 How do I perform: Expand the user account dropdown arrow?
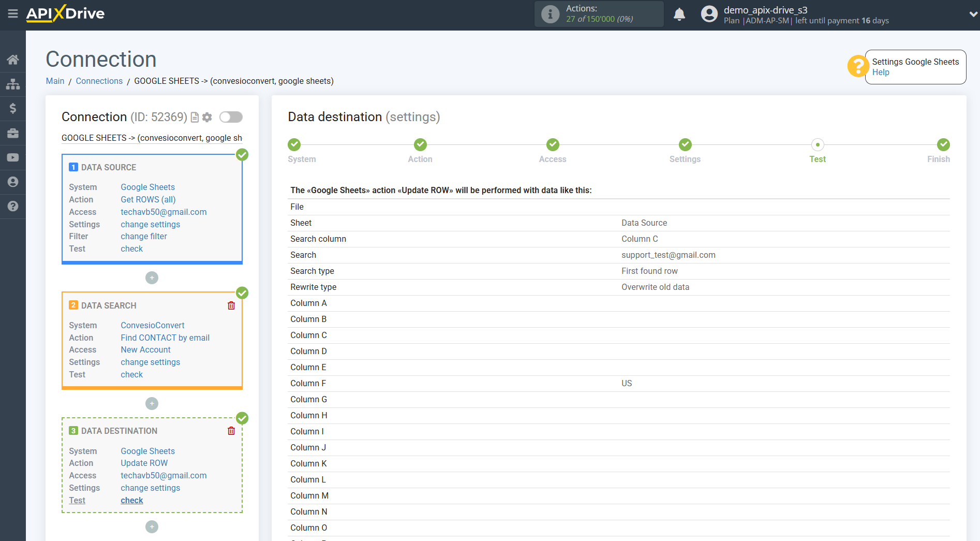click(x=973, y=14)
